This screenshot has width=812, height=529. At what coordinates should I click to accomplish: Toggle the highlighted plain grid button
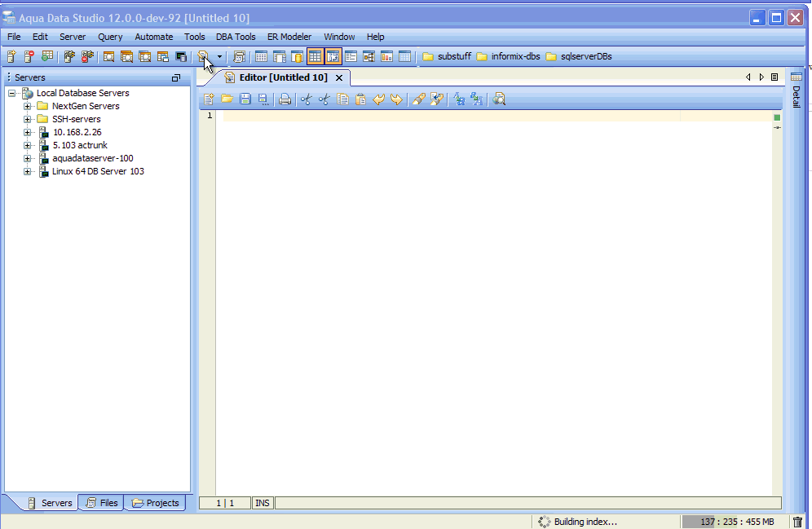click(315, 56)
